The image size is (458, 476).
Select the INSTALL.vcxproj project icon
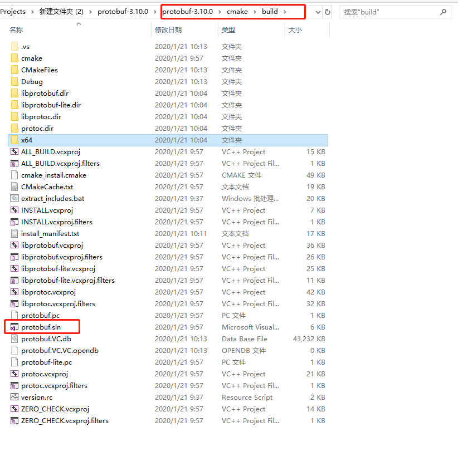tap(14, 210)
